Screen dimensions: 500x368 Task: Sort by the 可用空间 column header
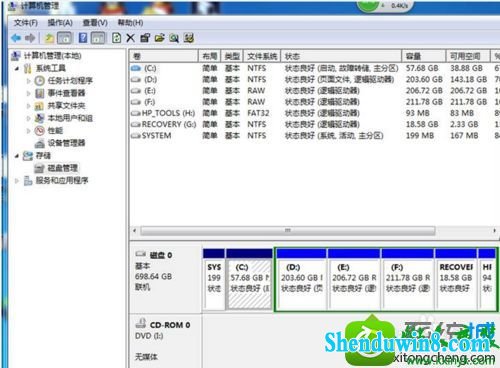(x=468, y=56)
